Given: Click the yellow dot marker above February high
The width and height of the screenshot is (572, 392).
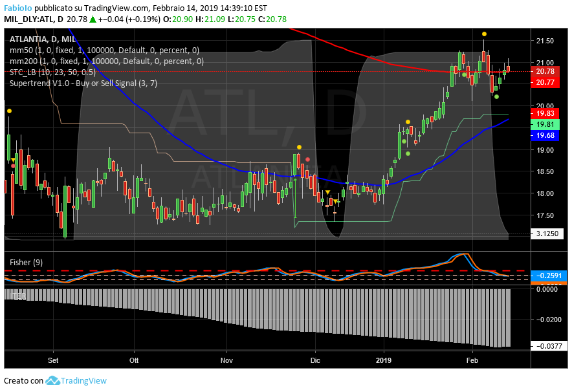Looking at the screenshot, I should [x=484, y=34].
